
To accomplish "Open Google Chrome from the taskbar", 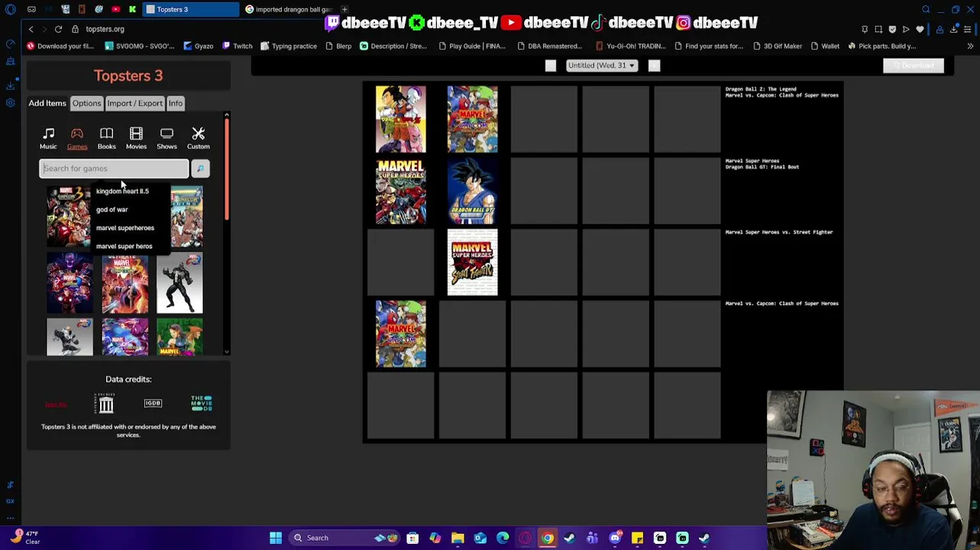I will tap(548, 538).
